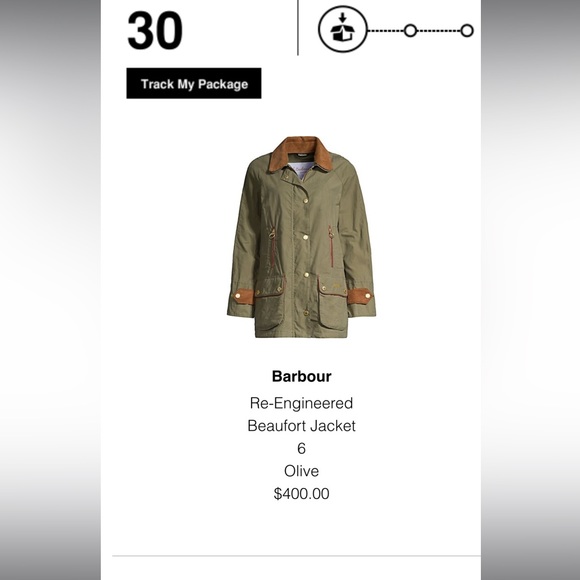Click the package box shipping icon

(x=343, y=29)
